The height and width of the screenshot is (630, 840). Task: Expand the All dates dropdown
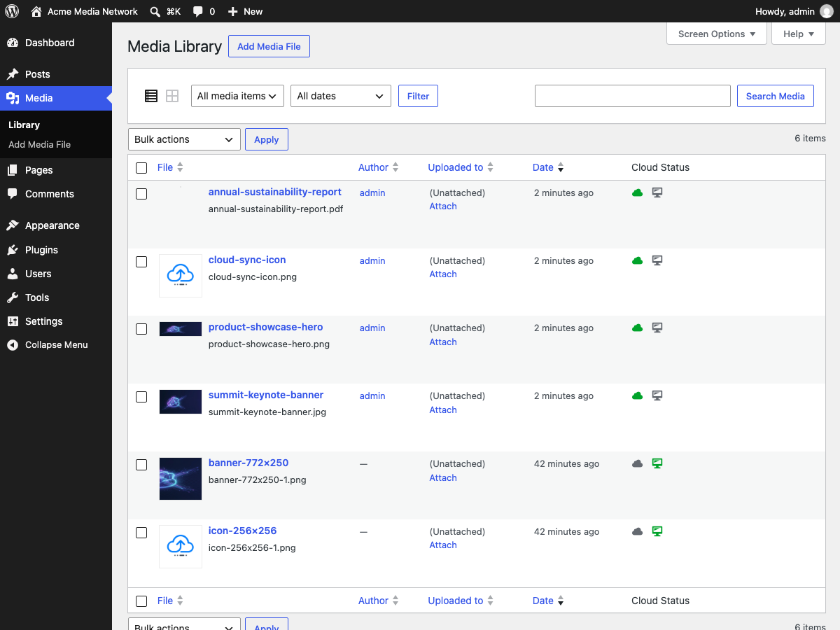click(x=341, y=96)
